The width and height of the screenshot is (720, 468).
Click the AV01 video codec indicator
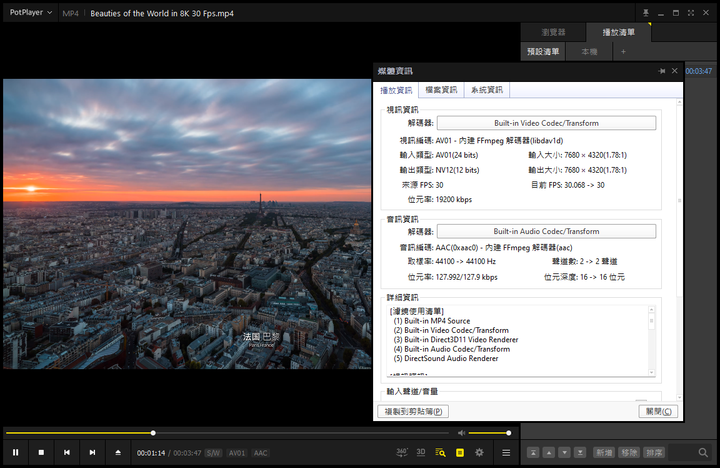(237, 453)
